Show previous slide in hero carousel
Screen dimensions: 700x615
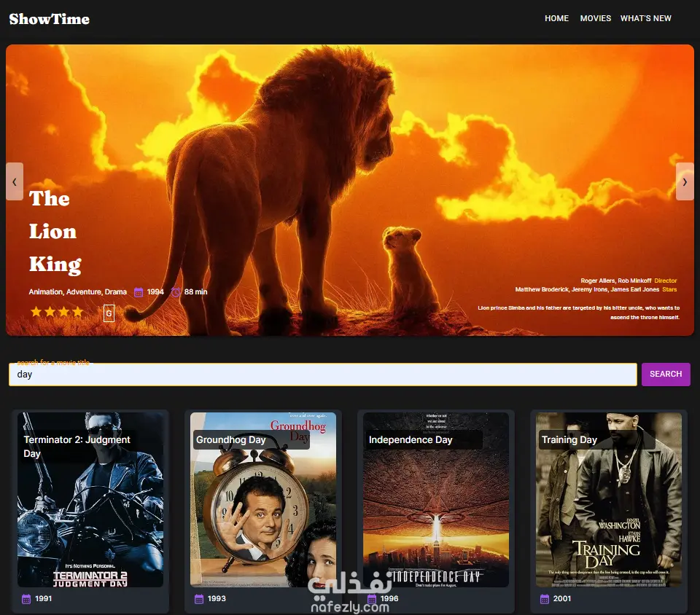15,181
